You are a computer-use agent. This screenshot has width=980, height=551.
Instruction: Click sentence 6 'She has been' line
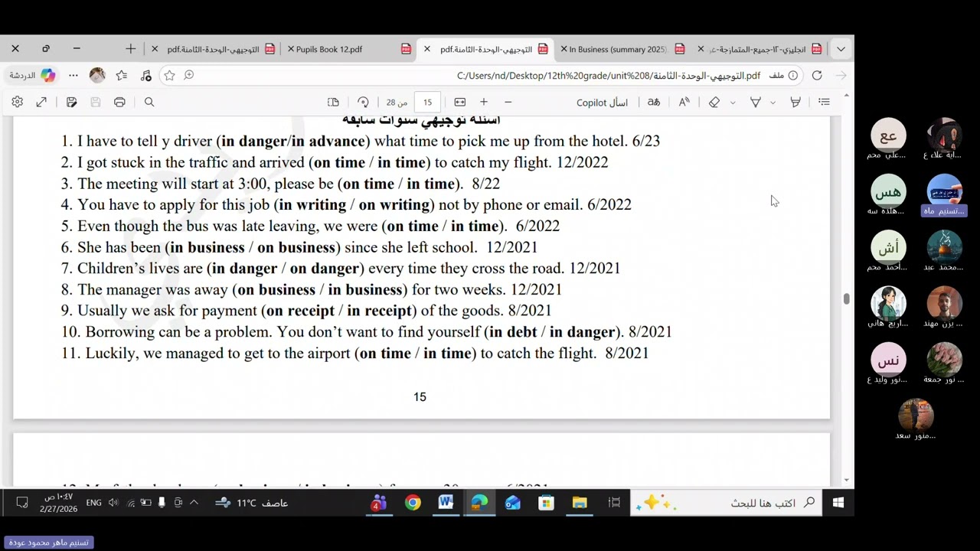299,247
